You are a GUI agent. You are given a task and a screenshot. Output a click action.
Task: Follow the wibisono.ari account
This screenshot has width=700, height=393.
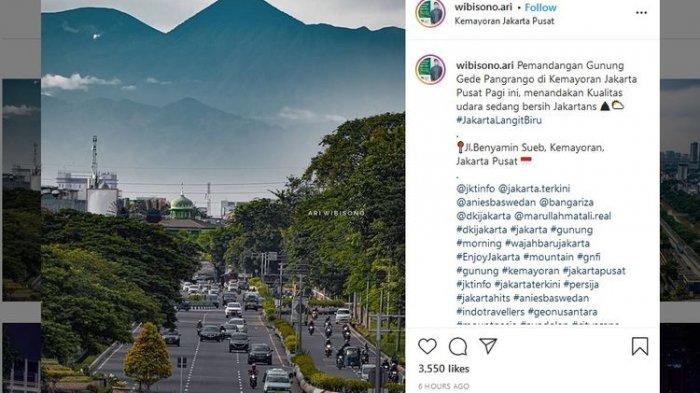(540, 8)
